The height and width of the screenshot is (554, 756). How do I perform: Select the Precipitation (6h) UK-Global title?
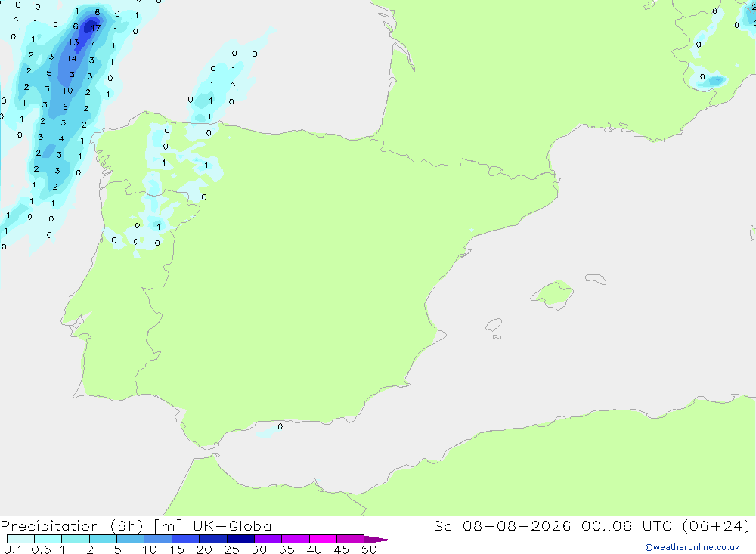(x=138, y=525)
